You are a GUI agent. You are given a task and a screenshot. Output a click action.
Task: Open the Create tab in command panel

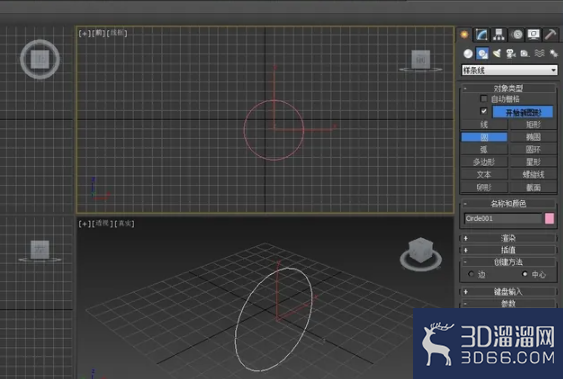[x=464, y=34]
